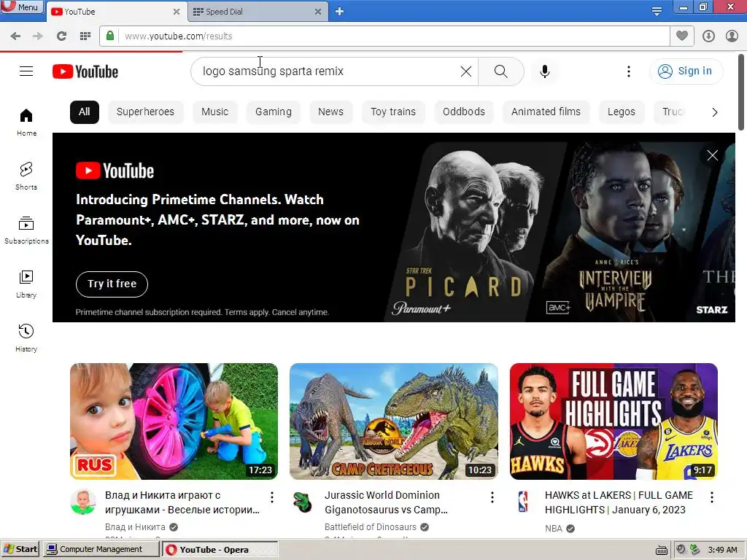This screenshot has height=560, width=747.
Task: Select the Legos filter chip
Action: click(622, 112)
